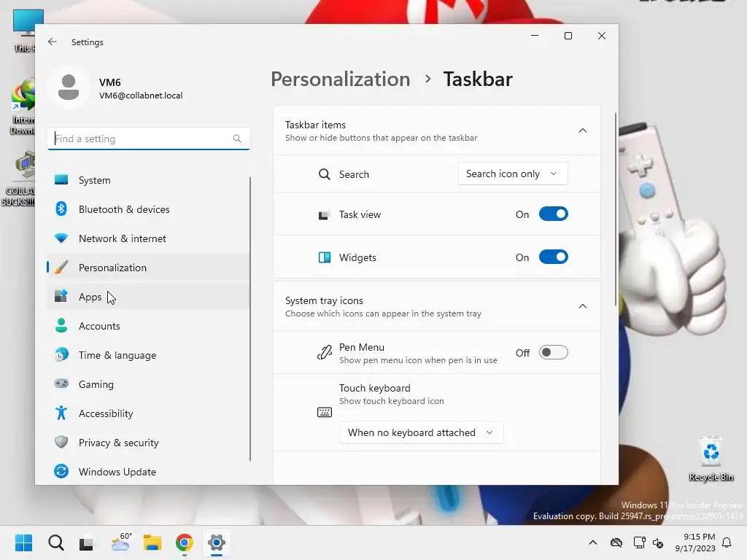Select This PC desktop icon
Image resolution: width=747 pixels, height=560 pixels.
coord(24,31)
